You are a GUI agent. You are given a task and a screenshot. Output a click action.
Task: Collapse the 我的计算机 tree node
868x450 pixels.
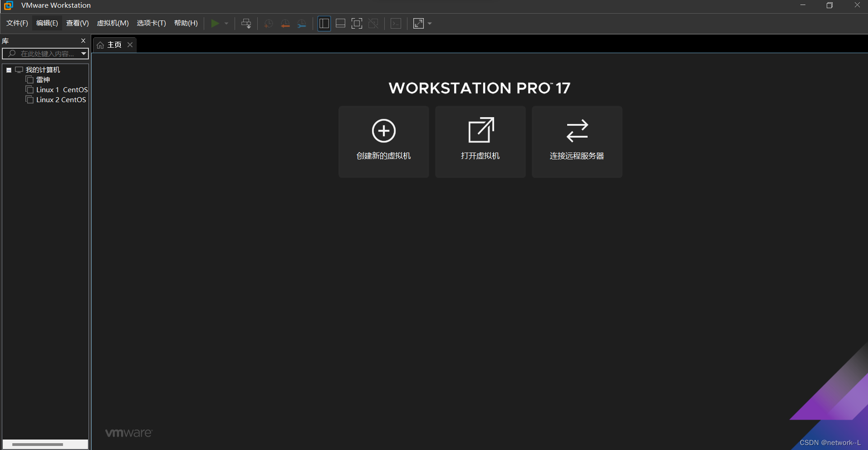pos(9,70)
